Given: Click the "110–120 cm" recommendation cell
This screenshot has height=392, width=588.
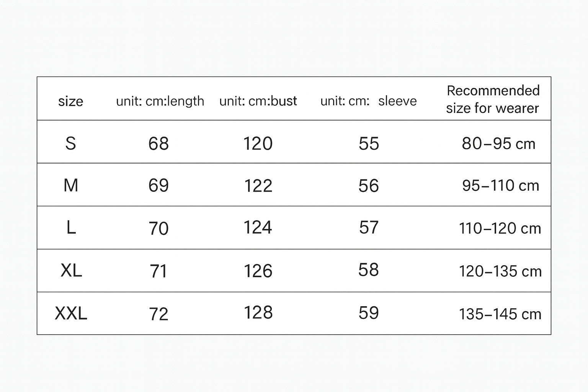Looking at the screenshot, I should 500,229.
